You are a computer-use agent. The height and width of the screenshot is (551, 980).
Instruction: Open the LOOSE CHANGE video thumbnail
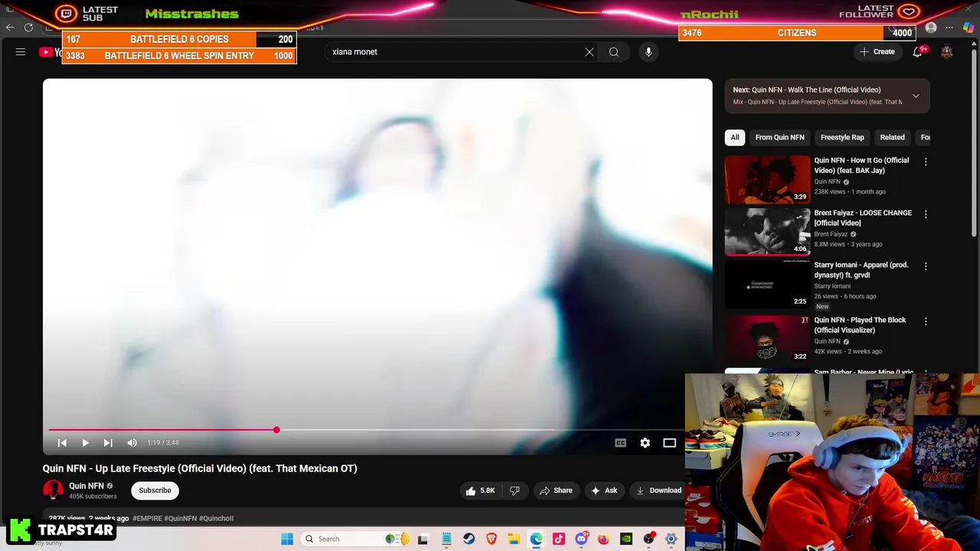click(767, 232)
